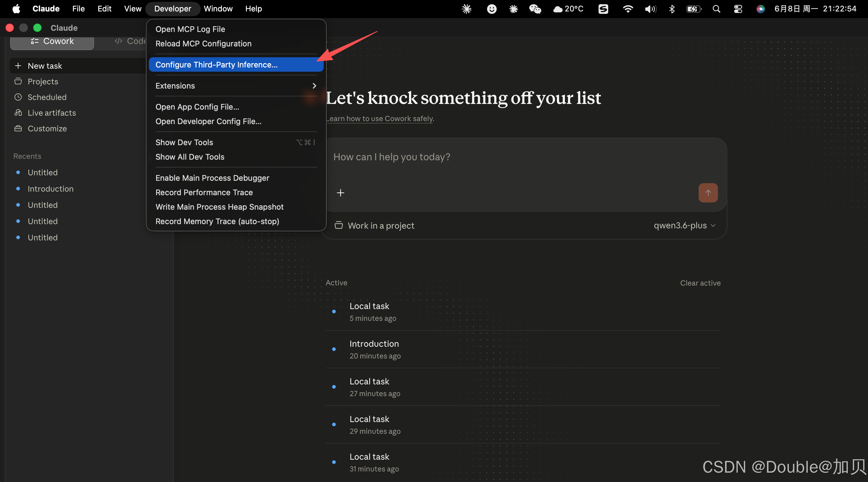Add attachment with the plus icon
The image size is (868, 482).
tap(340, 193)
